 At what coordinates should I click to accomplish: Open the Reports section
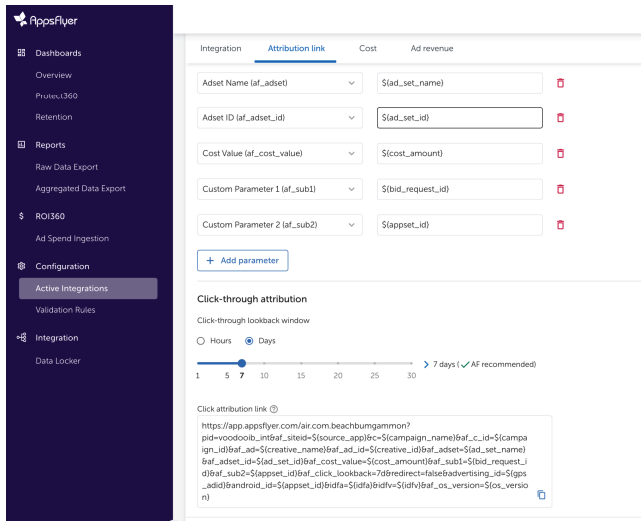50,145
